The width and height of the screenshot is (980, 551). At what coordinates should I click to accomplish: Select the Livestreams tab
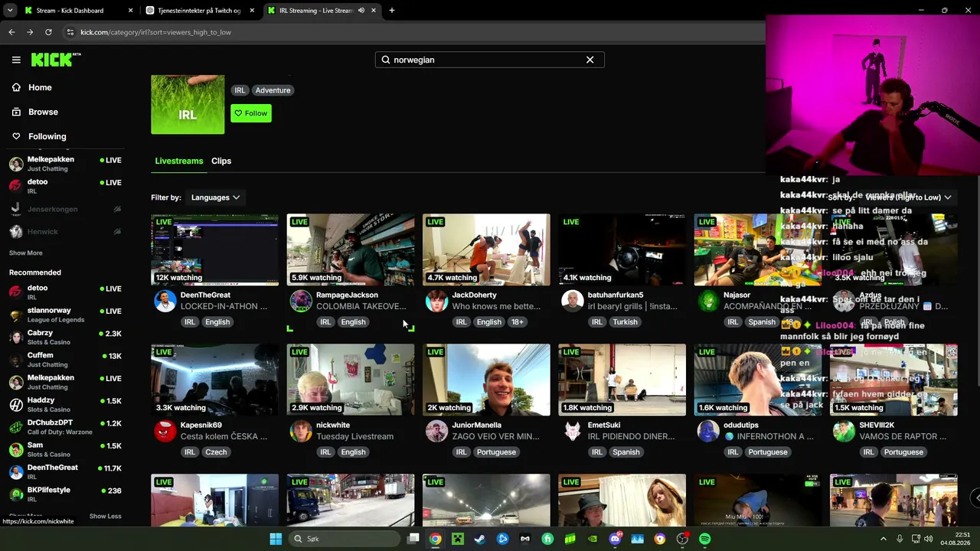[x=179, y=161]
